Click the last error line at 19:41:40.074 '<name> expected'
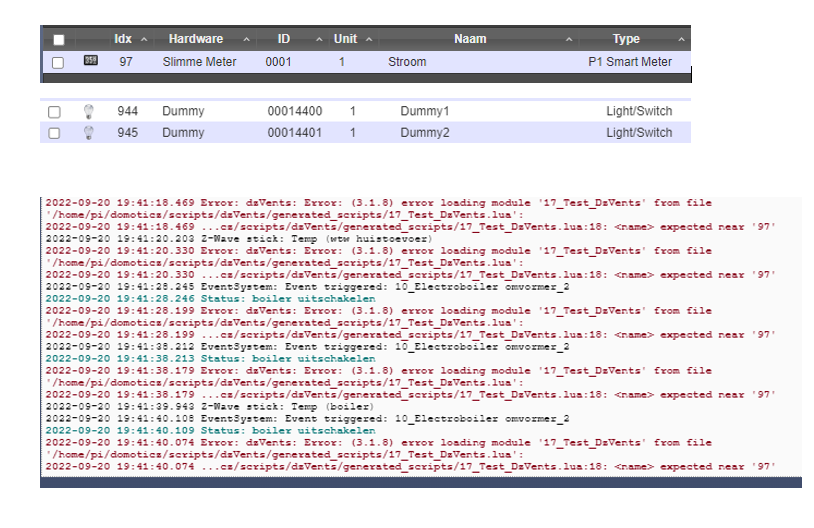 (410, 467)
